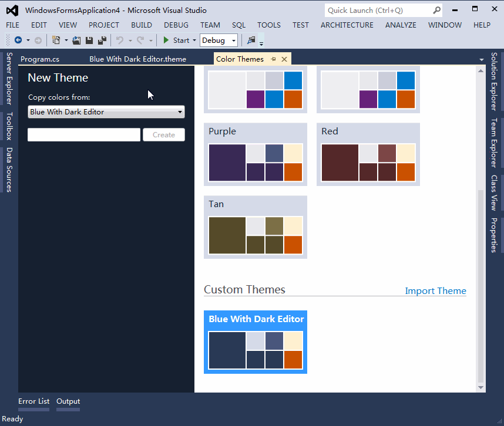Screen dimensions: 504x426
Task: Focus the Quick Launch search box
Action: [x=384, y=11]
